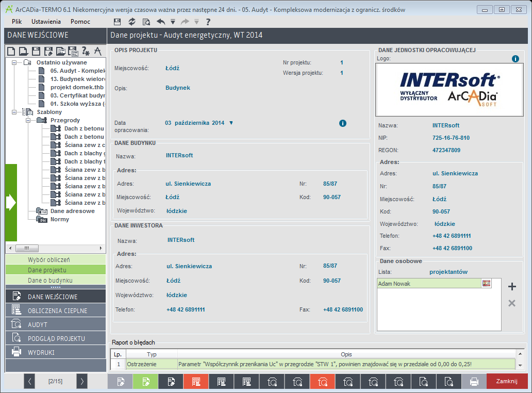Screen dimensions: 532x393
Task: Select the Dane projektu tab
Action: [56, 270]
